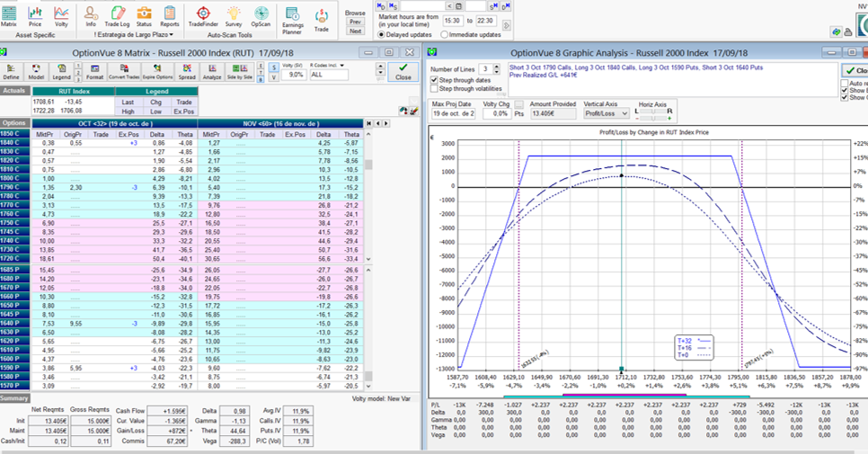Click the Legend toolbar icon
The image size is (868, 454).
tap(61, 71)
